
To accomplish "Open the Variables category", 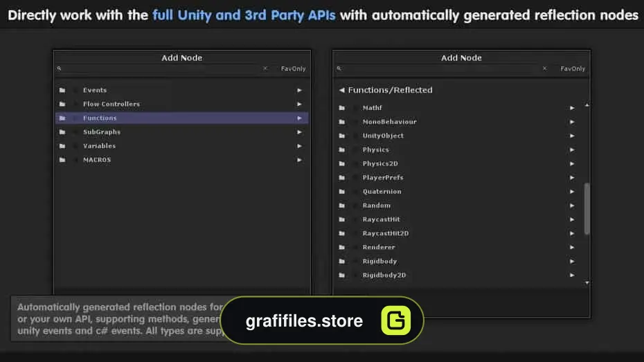I will (182, 146).
